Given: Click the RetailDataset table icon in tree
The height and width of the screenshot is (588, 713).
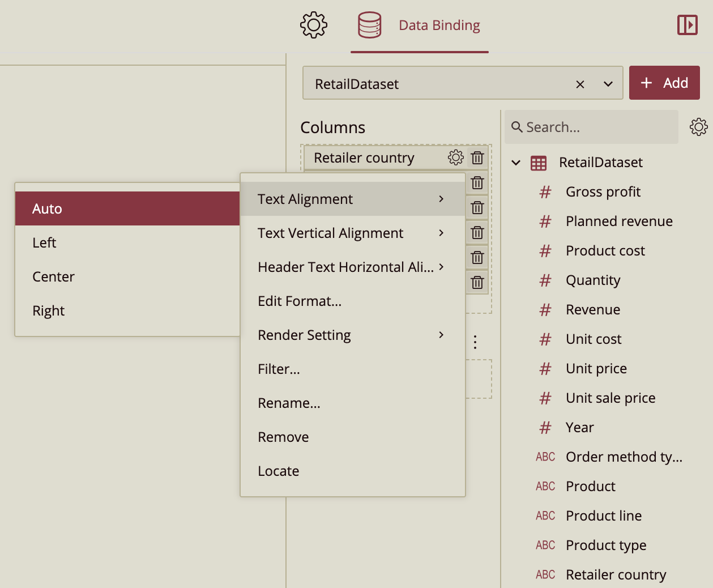Looking at the screenshot, I should pos(539,163).
